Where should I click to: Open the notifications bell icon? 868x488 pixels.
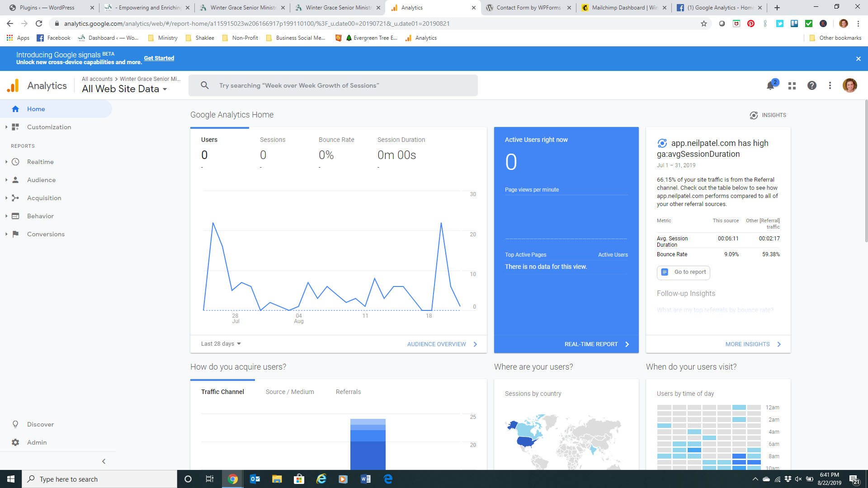[770, 85]
